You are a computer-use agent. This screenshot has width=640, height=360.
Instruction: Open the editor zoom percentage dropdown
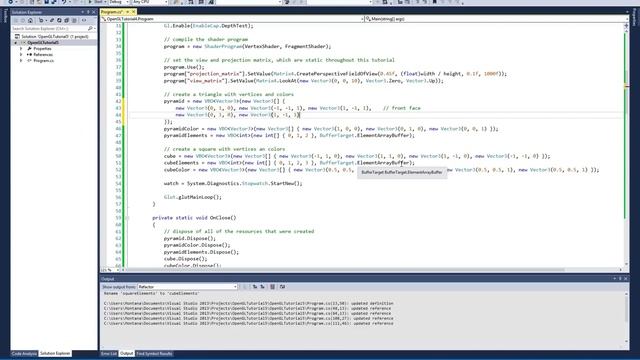110,270
